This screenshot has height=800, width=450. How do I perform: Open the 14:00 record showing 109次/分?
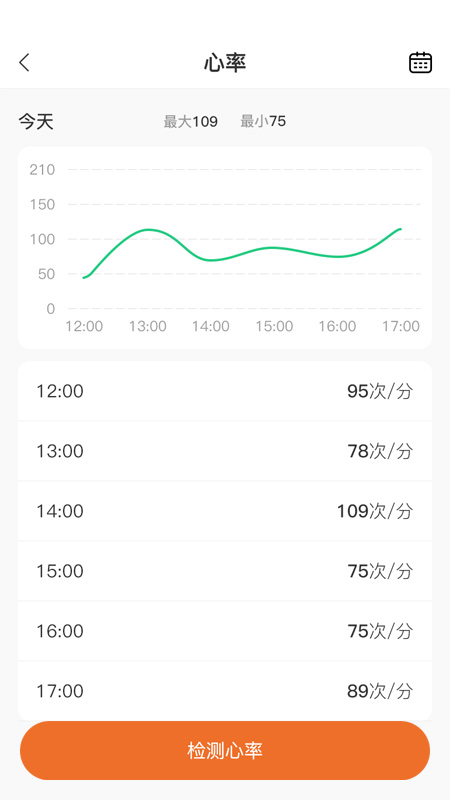[225, 511]
